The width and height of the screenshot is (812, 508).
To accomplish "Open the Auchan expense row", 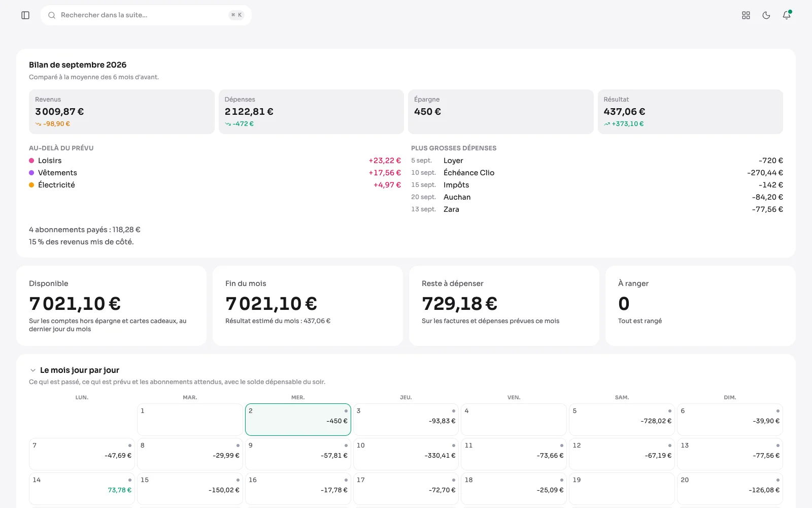I will (x=597, y=197).
